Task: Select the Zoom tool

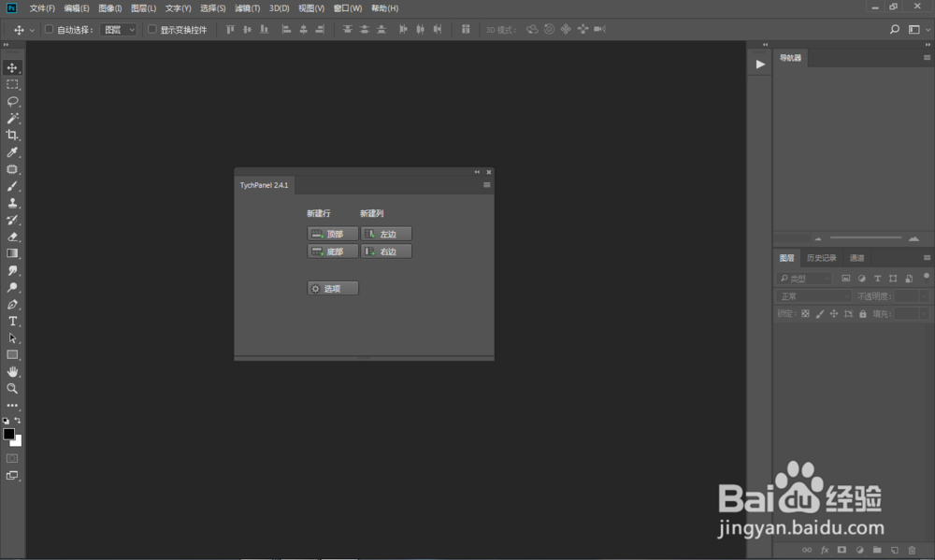Action: pos(12,388)
